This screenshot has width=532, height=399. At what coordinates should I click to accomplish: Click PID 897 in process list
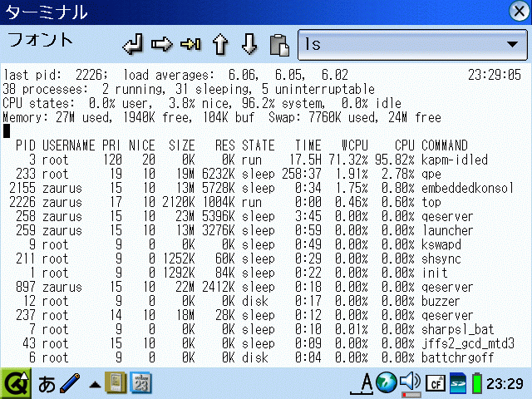26,287
